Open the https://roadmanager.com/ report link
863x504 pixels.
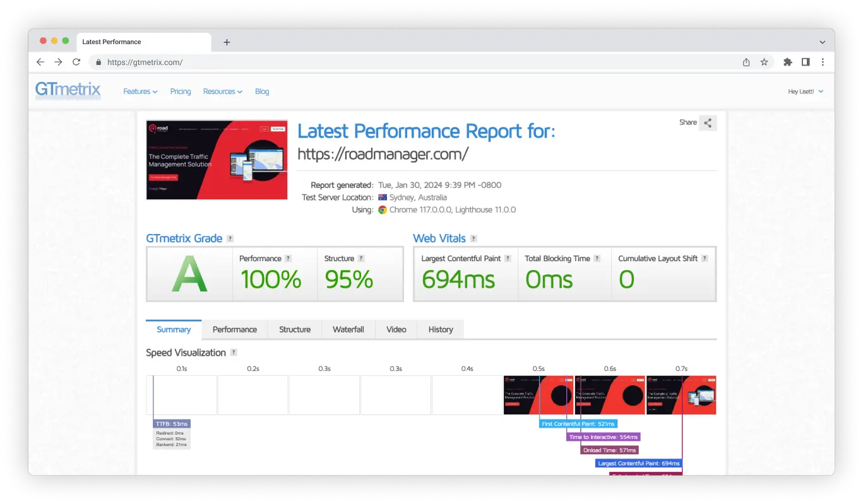coord(382,154)
